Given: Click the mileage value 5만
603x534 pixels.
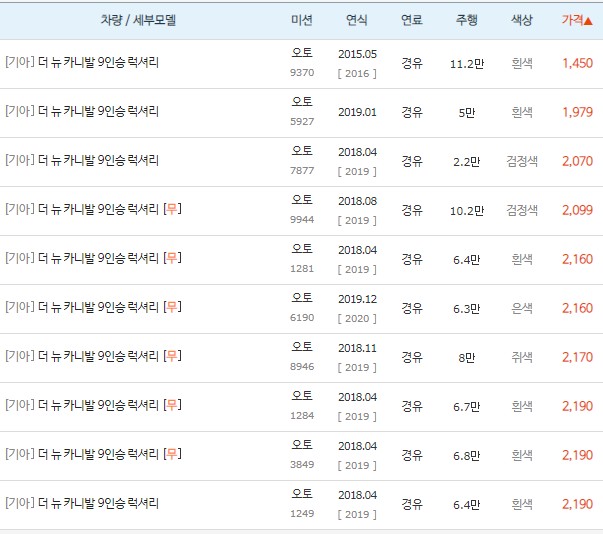Looking at the screenshot, I should point(467,113).
